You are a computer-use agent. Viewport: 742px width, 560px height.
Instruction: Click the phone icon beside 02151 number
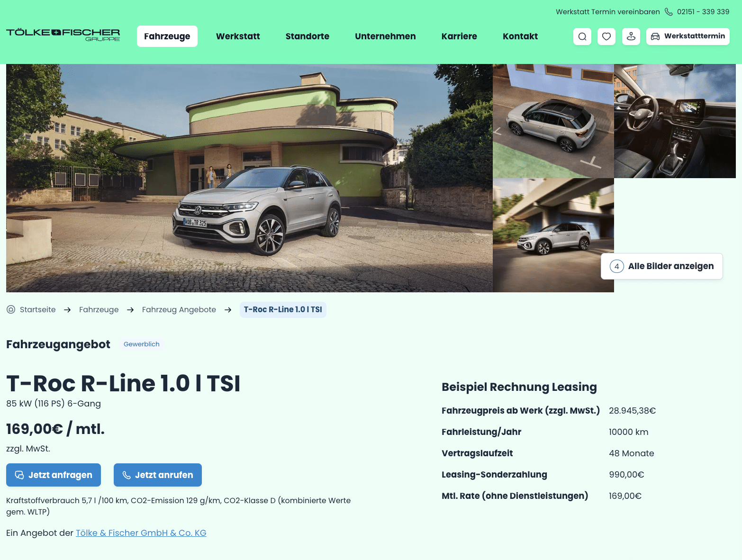(x=669, y=12)
